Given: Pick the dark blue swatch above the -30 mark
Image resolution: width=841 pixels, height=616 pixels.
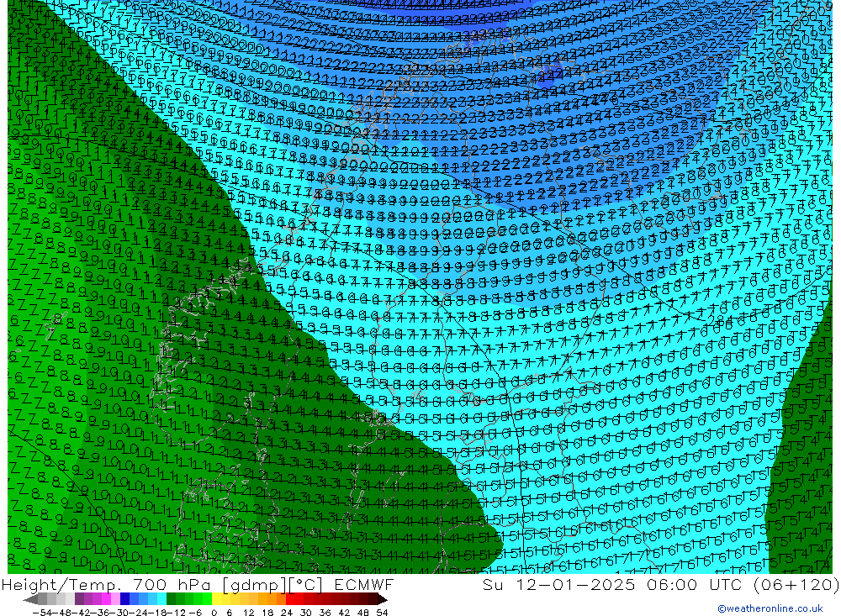Looking at the screenshot, I should click(124, 599).
